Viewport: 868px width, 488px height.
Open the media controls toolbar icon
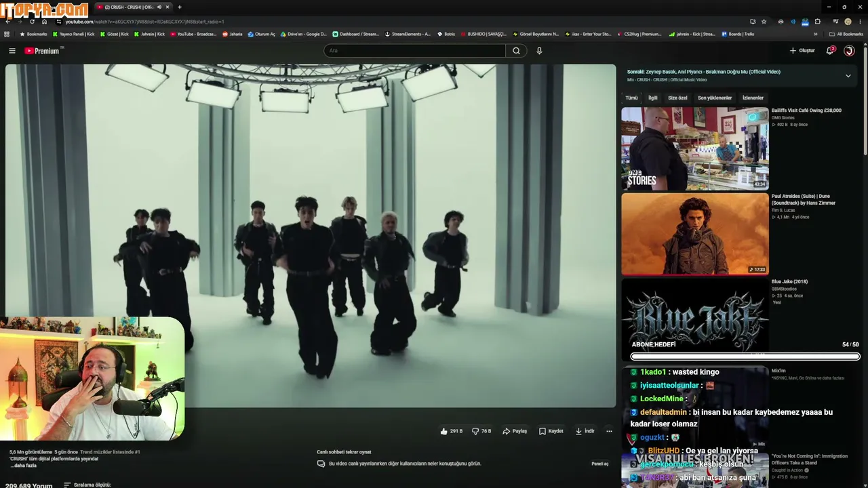pyautogui.click(x=835, y=22)
